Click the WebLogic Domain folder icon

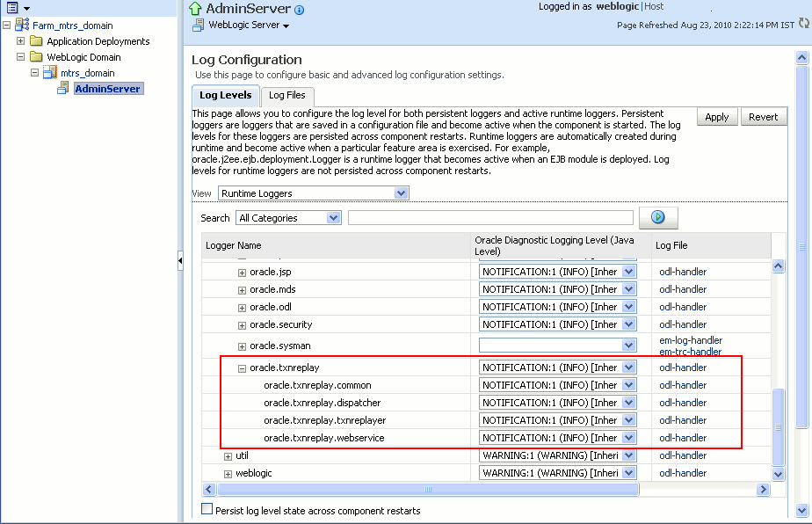36,56
